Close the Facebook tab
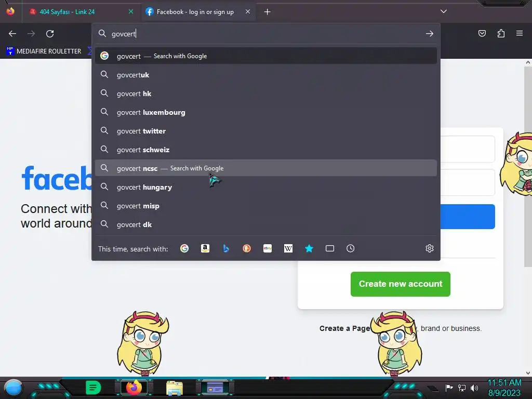This screenshot has height=399, width=532. pyautogui.click(x=248, y=11)
